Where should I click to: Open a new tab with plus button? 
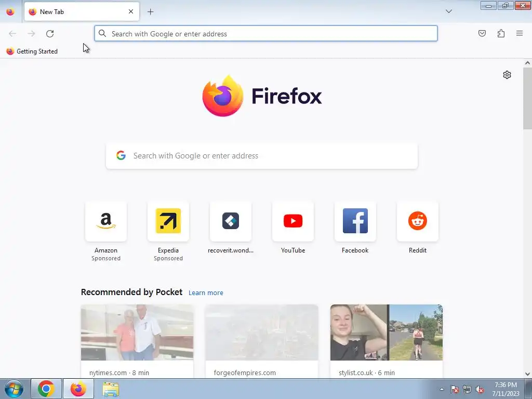150,12
